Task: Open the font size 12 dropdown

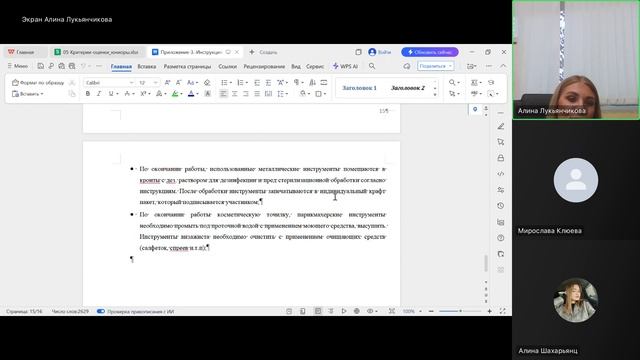Action: [x=156, y=82]
